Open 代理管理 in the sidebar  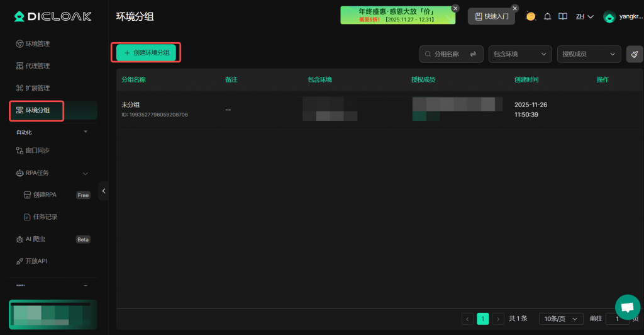pyautogui.click(x=38, y=66)
